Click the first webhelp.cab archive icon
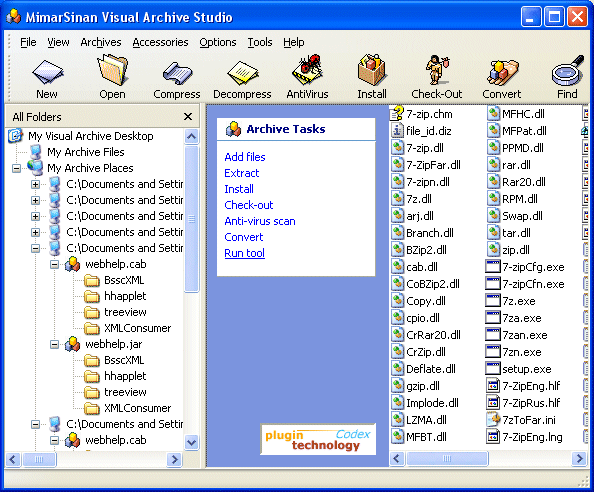 click(x=72, y=264)
